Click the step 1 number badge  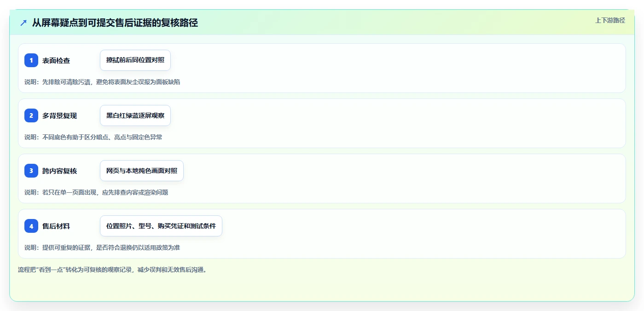(31, 60)
